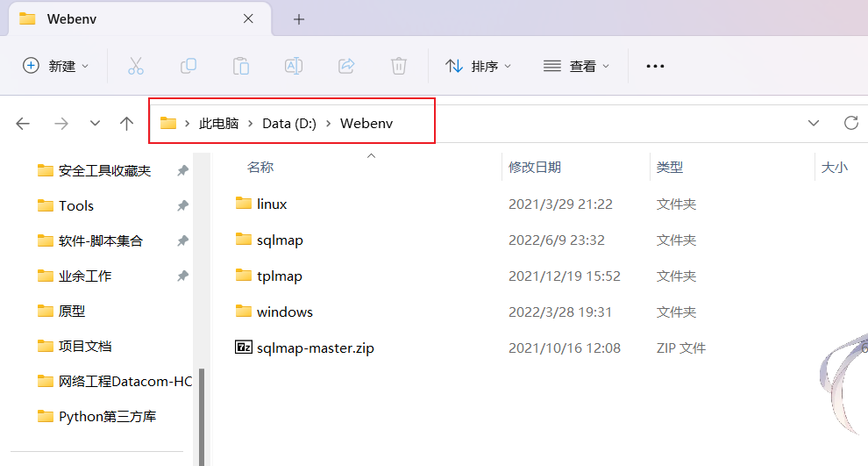Refresh the current folder view

tap(850, 123)
